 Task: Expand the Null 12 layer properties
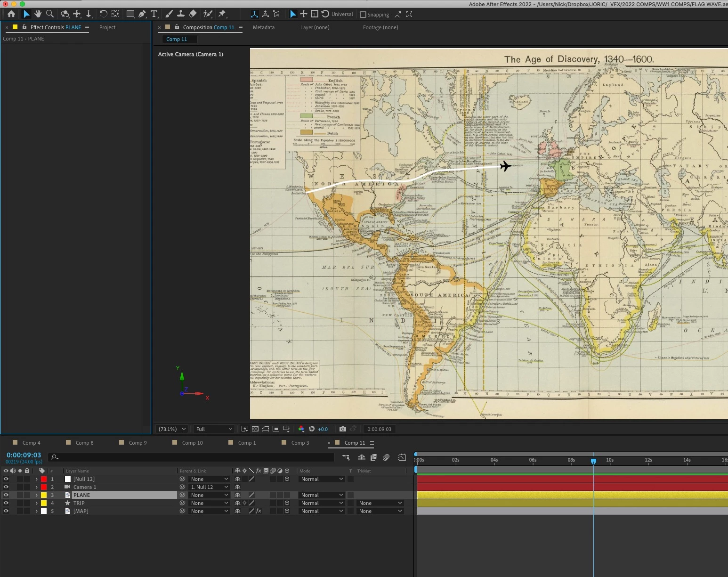[x=36, y=479]
